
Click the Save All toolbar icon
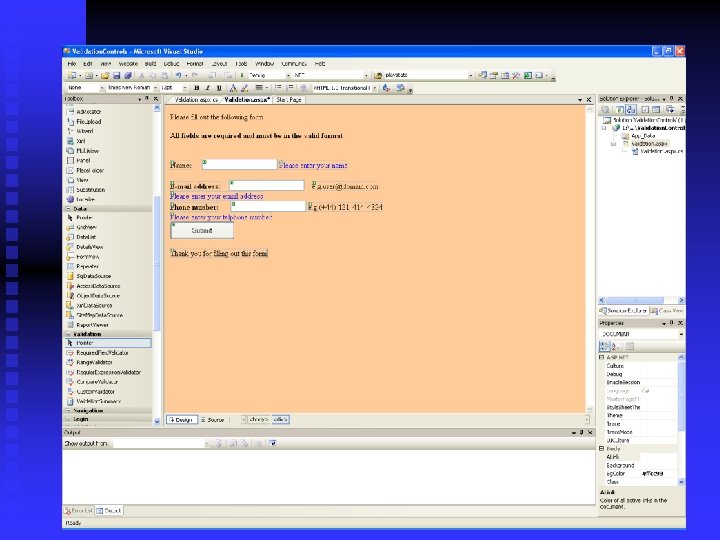128,75
